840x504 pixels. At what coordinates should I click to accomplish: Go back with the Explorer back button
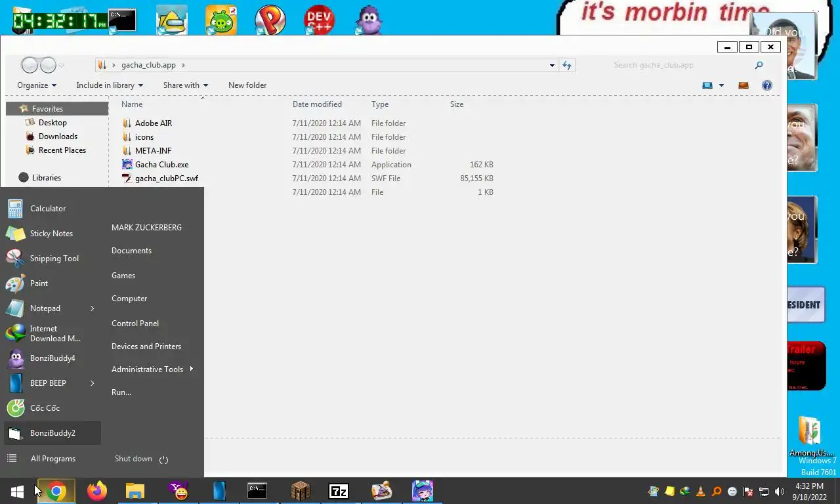[30, 65]
